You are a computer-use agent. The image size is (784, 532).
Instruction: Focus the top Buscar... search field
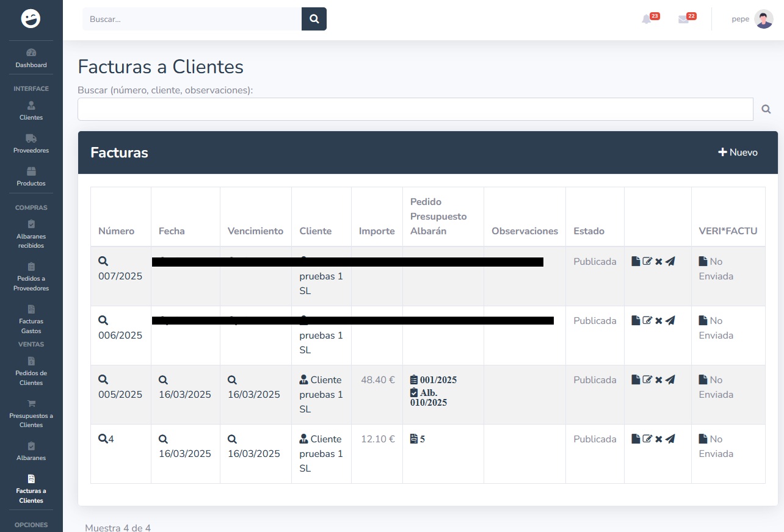click(192, 19)
